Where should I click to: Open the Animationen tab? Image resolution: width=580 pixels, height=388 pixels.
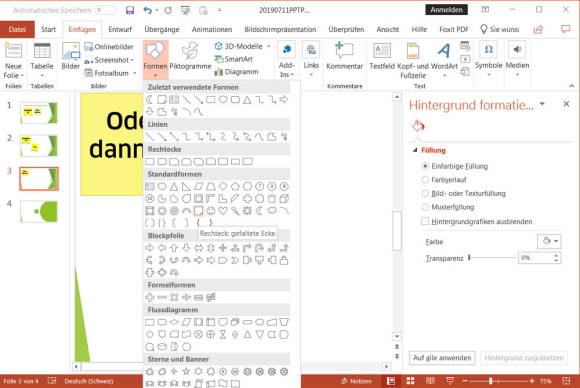(212, 29)
